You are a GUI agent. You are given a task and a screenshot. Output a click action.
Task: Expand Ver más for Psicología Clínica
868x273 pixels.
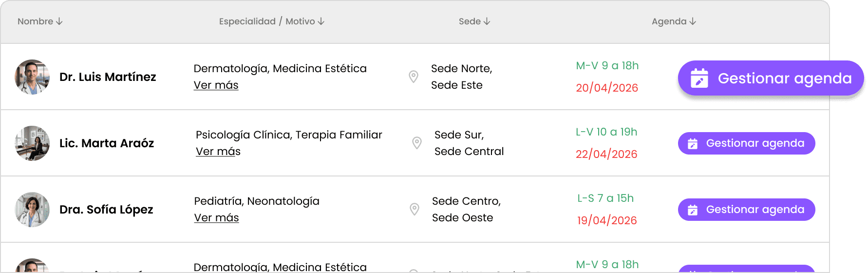(218, 152)
